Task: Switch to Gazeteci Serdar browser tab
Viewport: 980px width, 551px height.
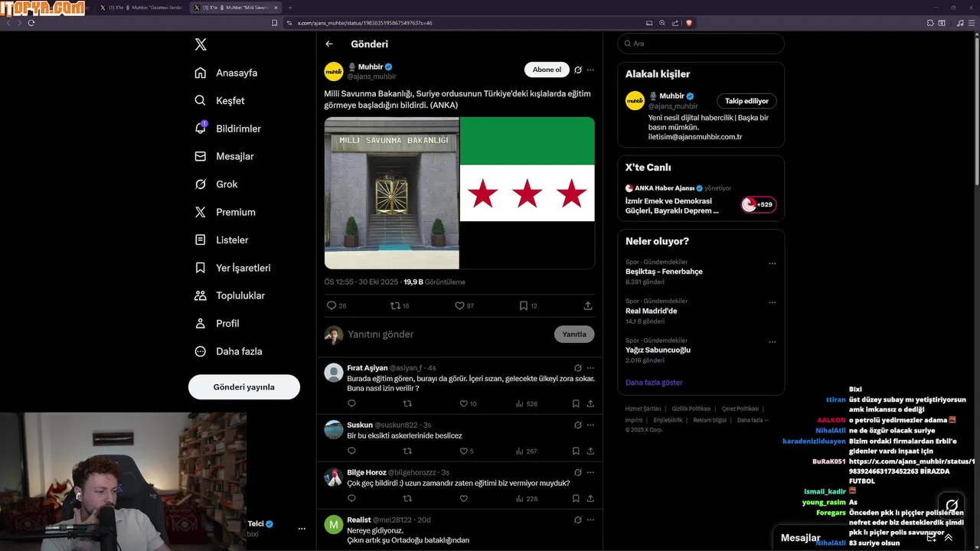Action: point(142,8)
